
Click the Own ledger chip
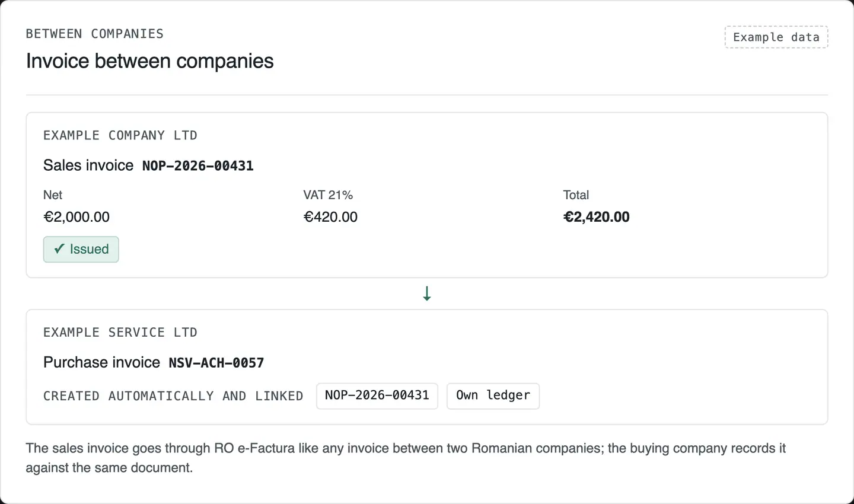click(493, 395)
